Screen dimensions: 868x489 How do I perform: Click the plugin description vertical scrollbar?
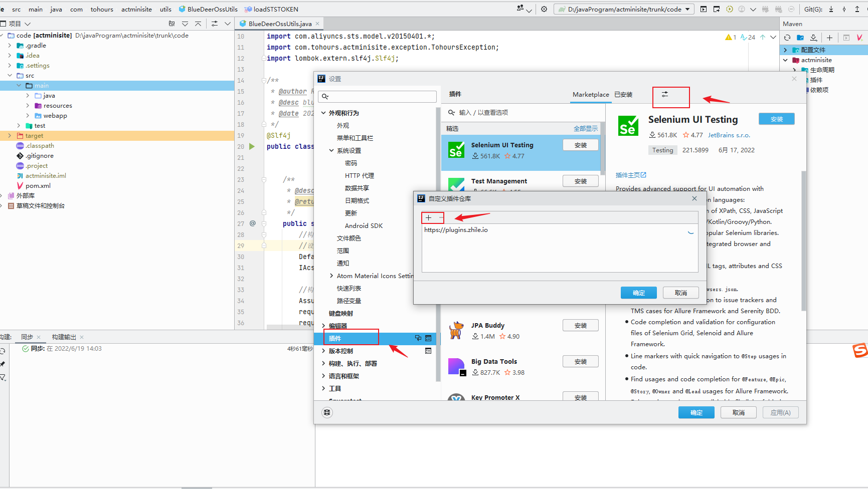click(803, 240)
